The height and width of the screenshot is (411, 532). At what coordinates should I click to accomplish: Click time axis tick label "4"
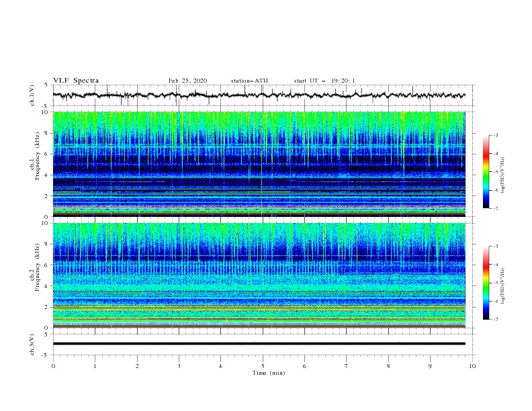click(220, 366)
